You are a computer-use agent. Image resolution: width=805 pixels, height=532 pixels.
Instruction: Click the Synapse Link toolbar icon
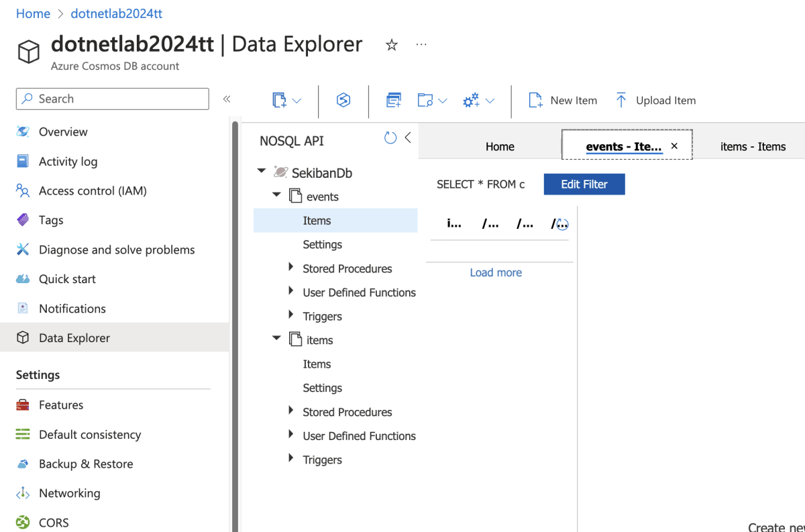(343, 101)
